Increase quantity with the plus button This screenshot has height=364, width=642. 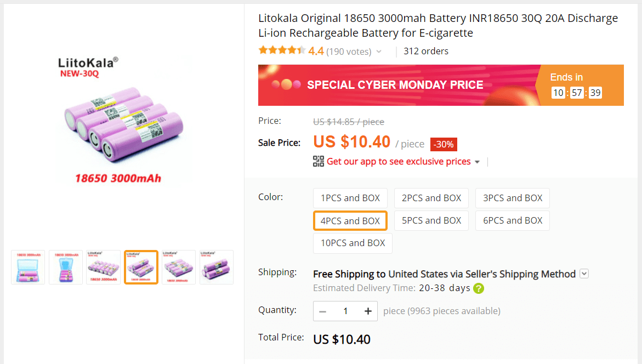pos(368,311)
